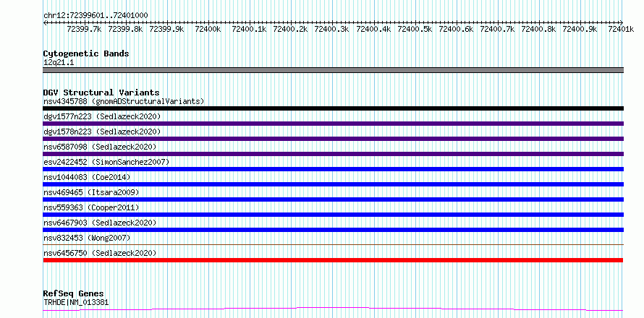Image resolution: width=644 pixels, height=318 pixels.
Task: Click the nsv4345788 gnomAD variant label
Action: [124, 101]
